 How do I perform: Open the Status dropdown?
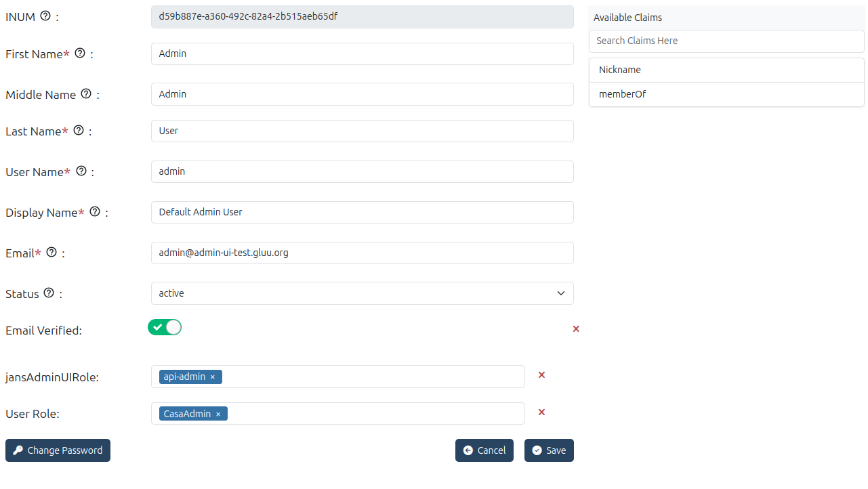point(362,293)
